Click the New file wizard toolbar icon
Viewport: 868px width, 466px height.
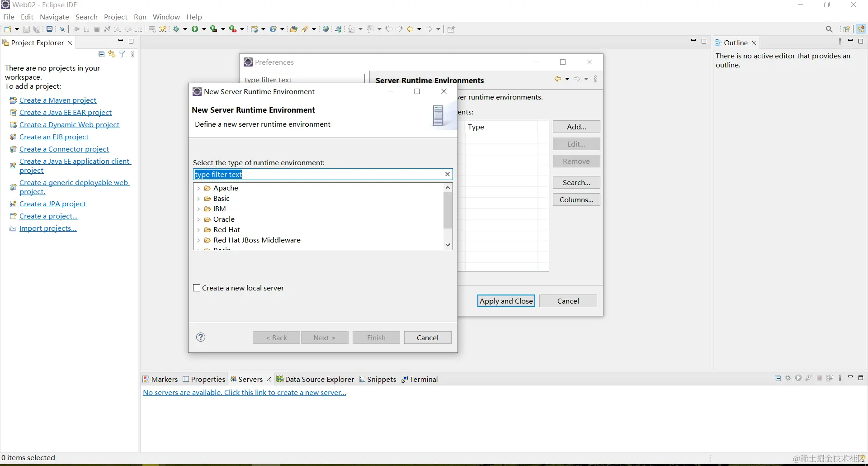(x=8, y=29)
